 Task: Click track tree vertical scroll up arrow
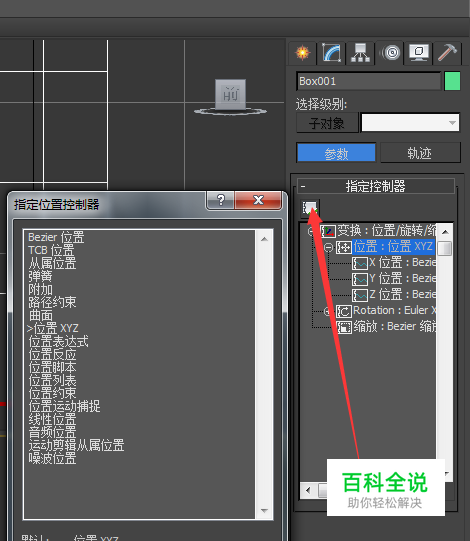point(445,232)
